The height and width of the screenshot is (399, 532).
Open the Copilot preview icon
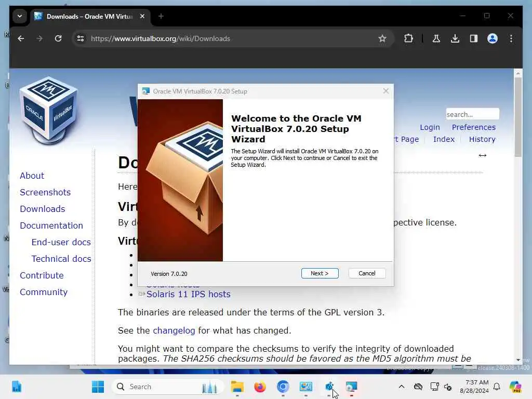coord(515,387)
